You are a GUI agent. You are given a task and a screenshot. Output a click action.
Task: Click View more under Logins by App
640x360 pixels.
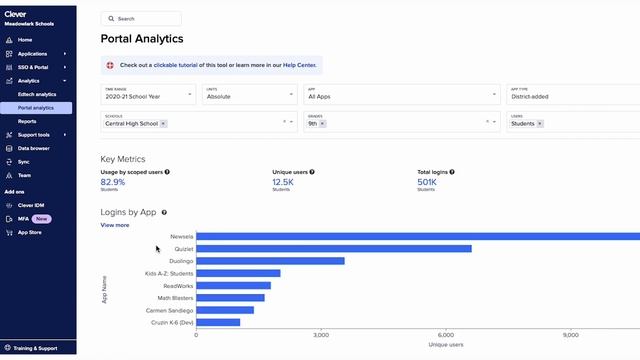(115, 225)
